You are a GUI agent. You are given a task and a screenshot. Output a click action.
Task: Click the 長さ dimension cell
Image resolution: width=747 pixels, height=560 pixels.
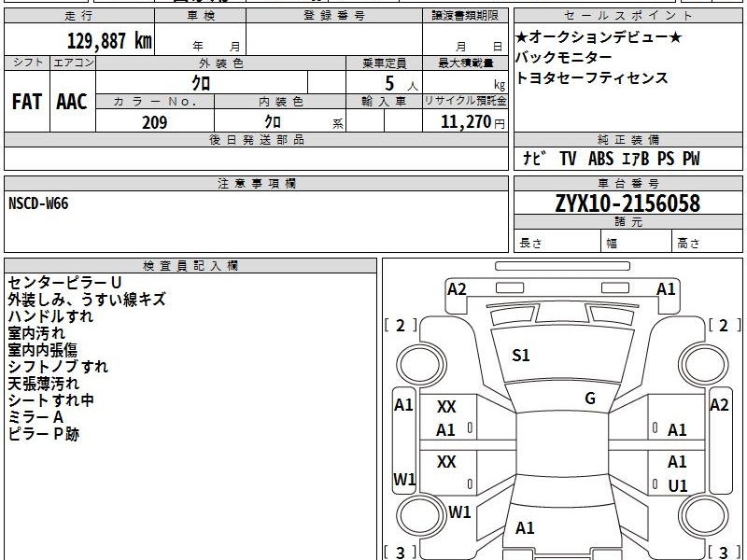pyautogui.click(x=557, y=243)
